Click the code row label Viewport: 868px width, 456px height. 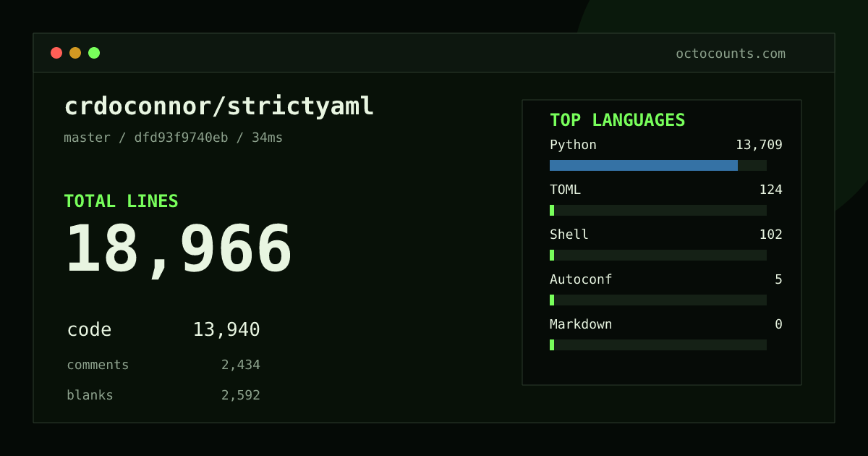pyautogui.click(x=89, y=330)
